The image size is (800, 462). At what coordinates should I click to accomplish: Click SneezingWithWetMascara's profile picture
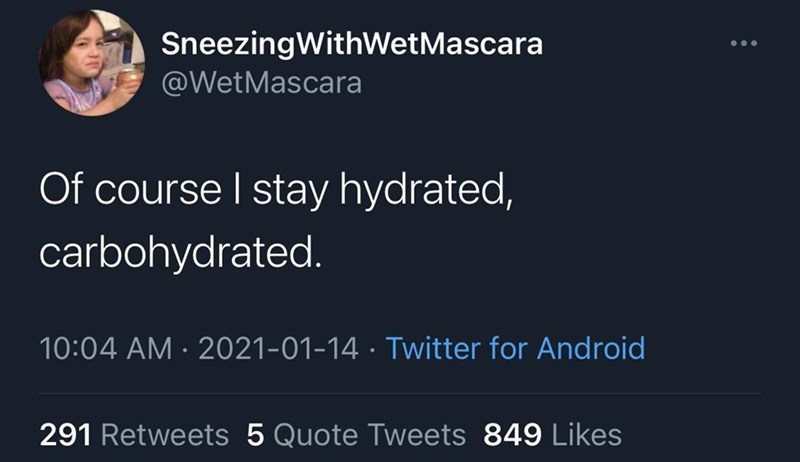point(91,62)
